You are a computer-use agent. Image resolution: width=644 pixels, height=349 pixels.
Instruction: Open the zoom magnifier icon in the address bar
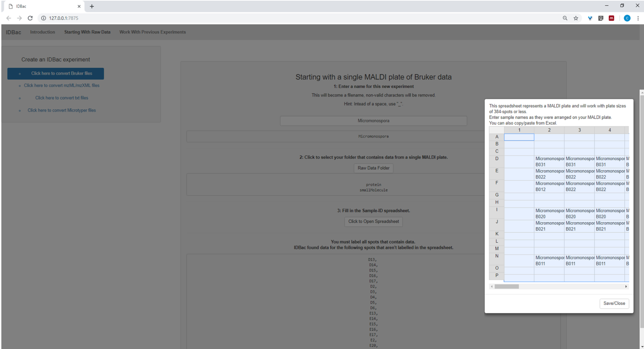click(565, 18)
